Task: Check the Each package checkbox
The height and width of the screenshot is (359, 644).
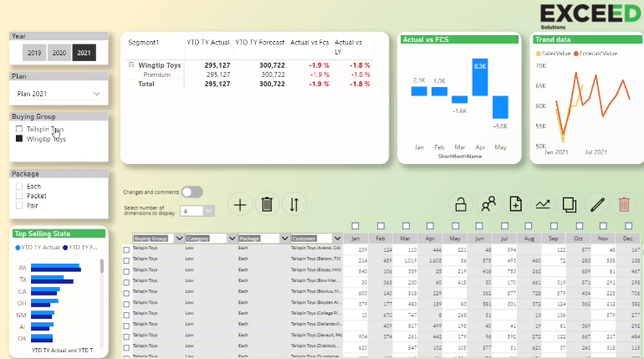Action: pos(19,186)
